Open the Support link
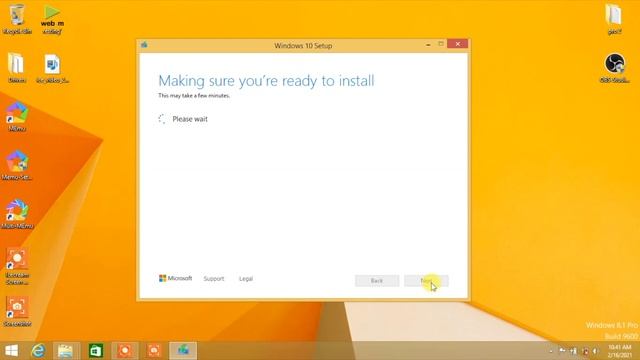 pos(214,279)
